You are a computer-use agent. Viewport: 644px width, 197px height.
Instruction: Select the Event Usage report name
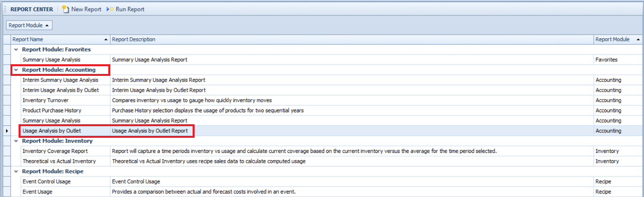(x=37, y=192)
